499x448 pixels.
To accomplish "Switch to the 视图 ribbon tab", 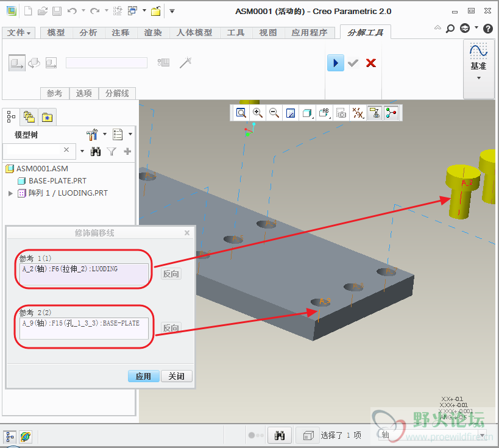I will [x=268, y=32].
